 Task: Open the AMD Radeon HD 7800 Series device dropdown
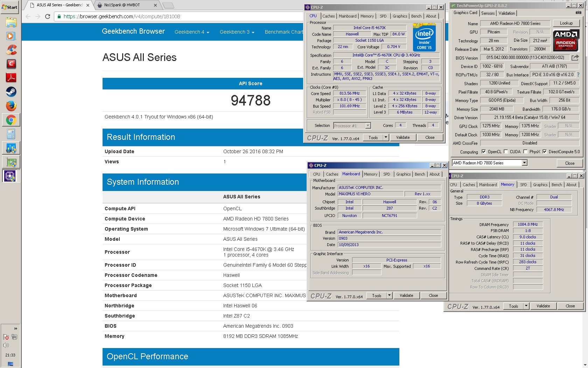coord(524,163)
